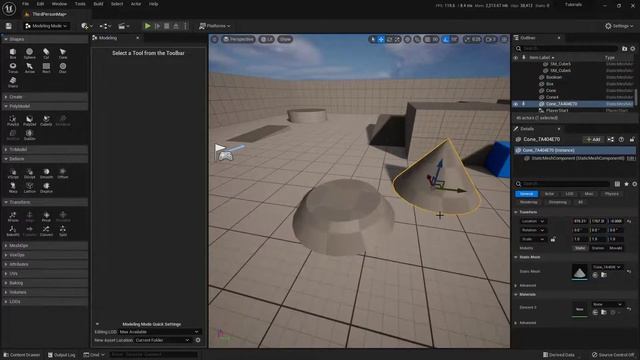Expand the MeshOps section

coord(44,246)
